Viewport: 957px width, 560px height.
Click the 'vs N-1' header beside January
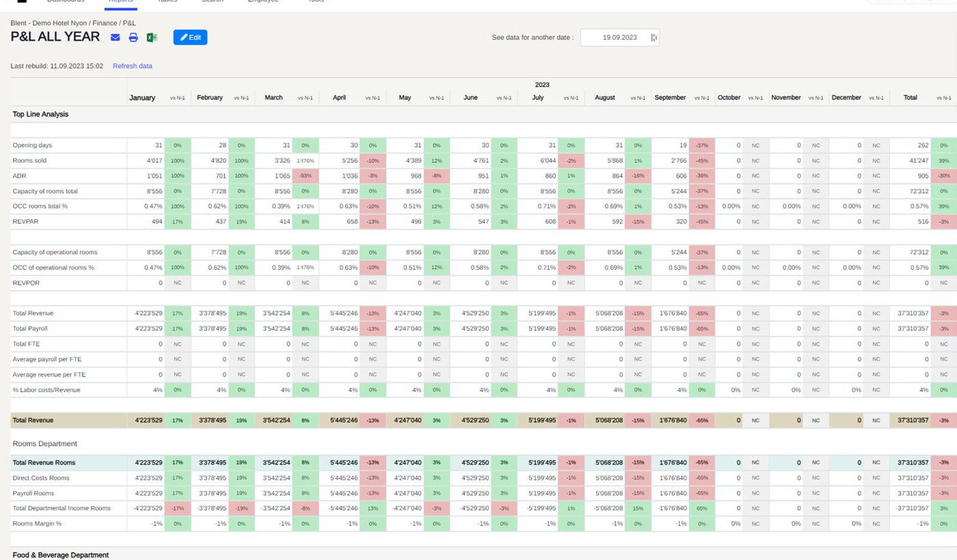coord(178,98)
